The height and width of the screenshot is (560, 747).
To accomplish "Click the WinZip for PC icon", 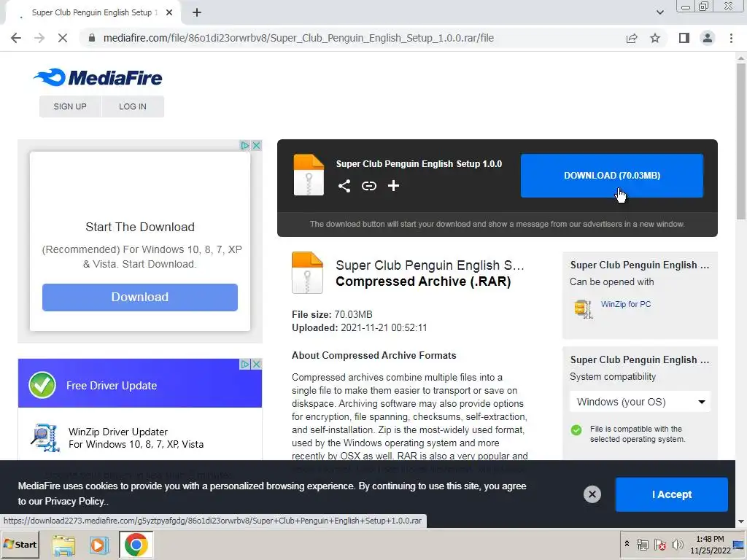I will click(x=583, y=308).
